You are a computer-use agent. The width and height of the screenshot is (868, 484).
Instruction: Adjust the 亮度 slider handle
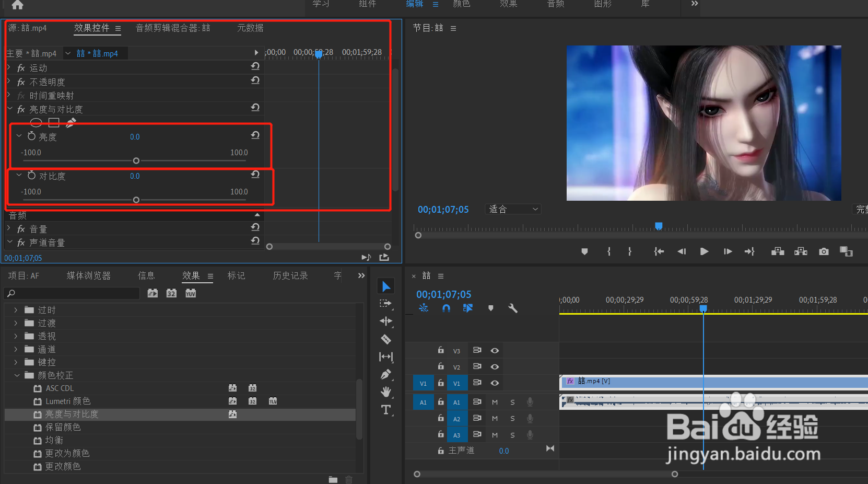[x=136, y=161]
